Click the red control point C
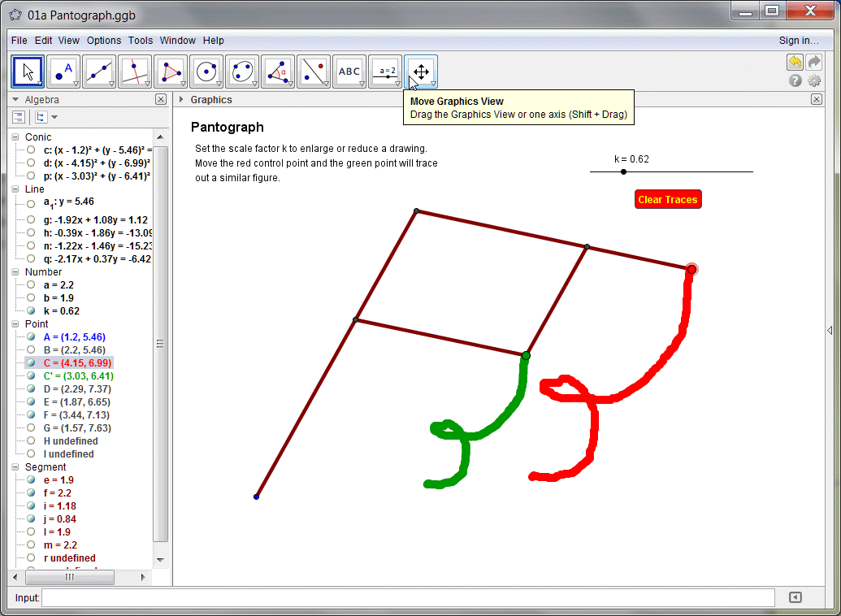The height and width of the screenshot is (616, 841). [691, 269]
